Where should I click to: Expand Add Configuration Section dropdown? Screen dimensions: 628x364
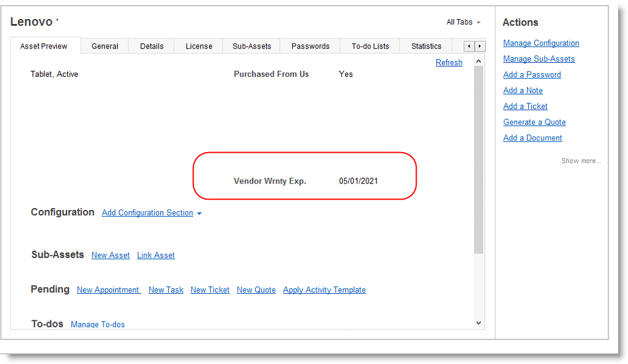click(152, 213)
